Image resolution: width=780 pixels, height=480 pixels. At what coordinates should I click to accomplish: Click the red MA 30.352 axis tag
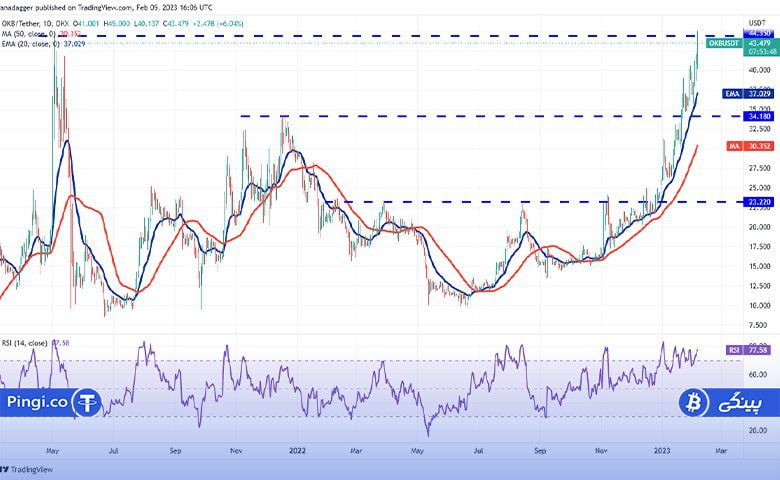[750, 146]
